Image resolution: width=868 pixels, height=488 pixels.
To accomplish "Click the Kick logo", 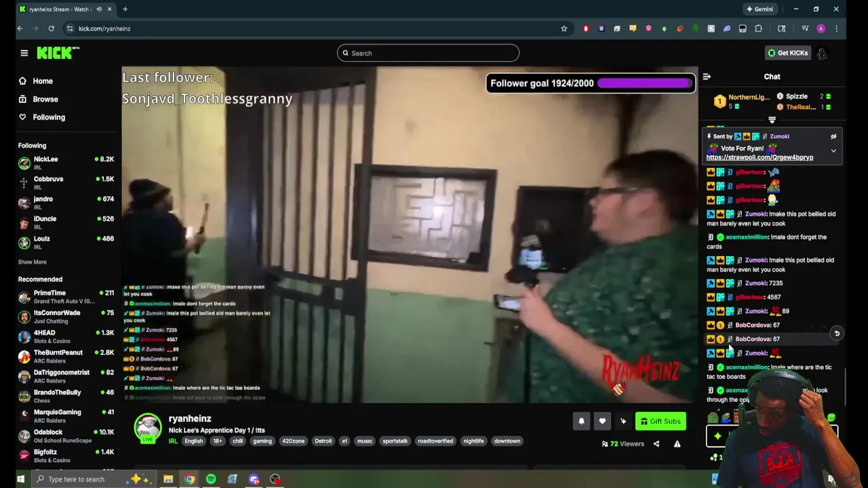I will (x=58, y=53).
